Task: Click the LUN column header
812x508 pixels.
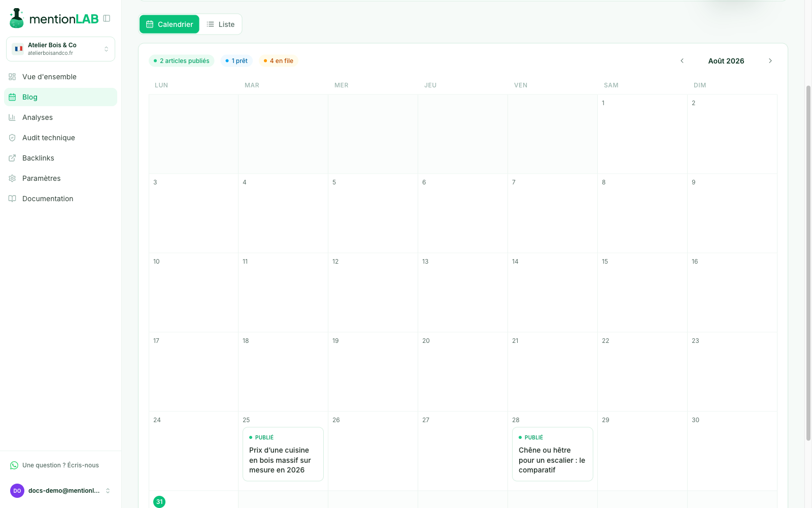Action: [x=161, y=85]
